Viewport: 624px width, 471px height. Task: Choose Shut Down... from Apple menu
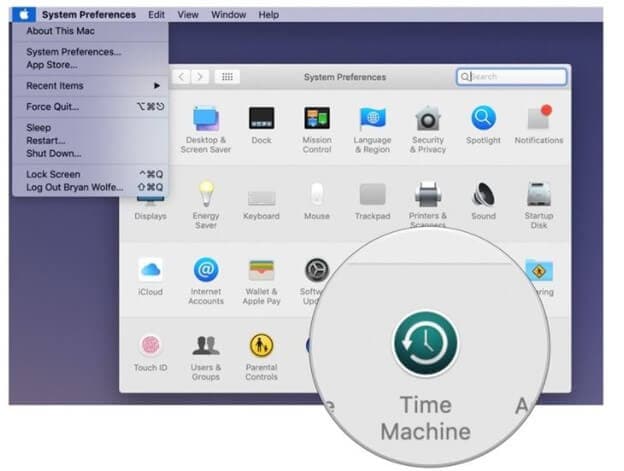pos(91,154)
